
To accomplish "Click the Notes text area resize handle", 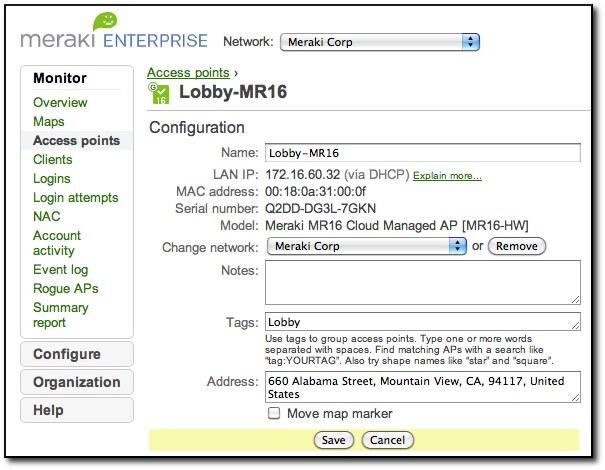I will point(575,299).
